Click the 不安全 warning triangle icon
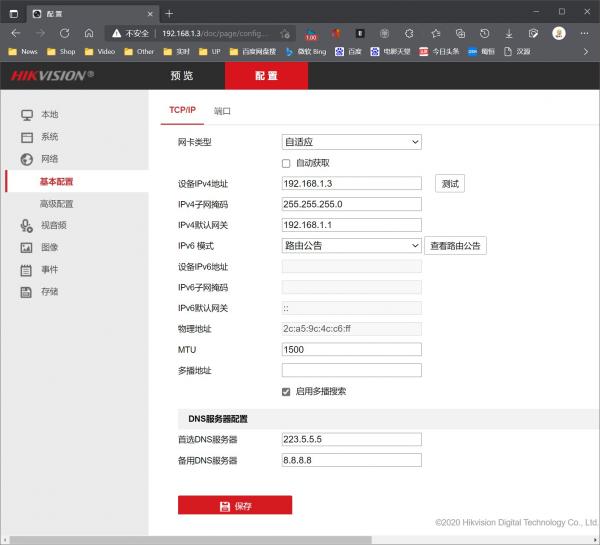Image resolution: width=600 pixels, height=545 pixels. [x=117, y=34]
